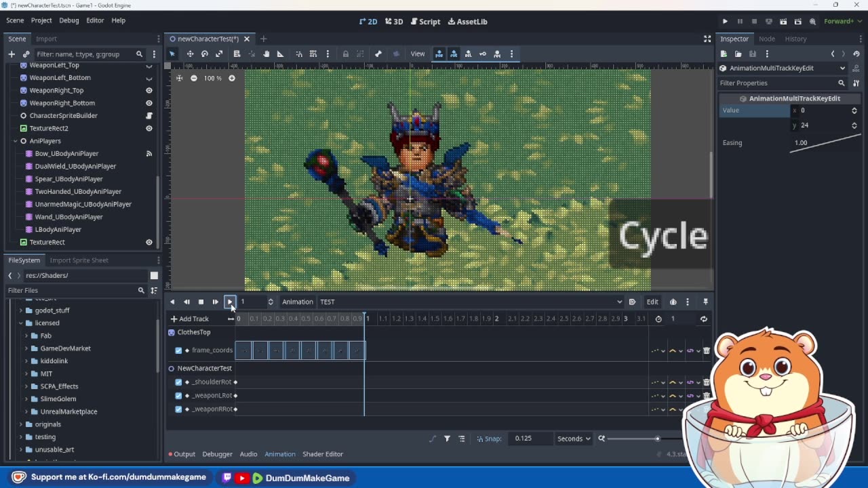Image resolution: width=868 pixels, height=488 pixels.
Task: Click the Easing curve control
Action: tap(825, 142)
